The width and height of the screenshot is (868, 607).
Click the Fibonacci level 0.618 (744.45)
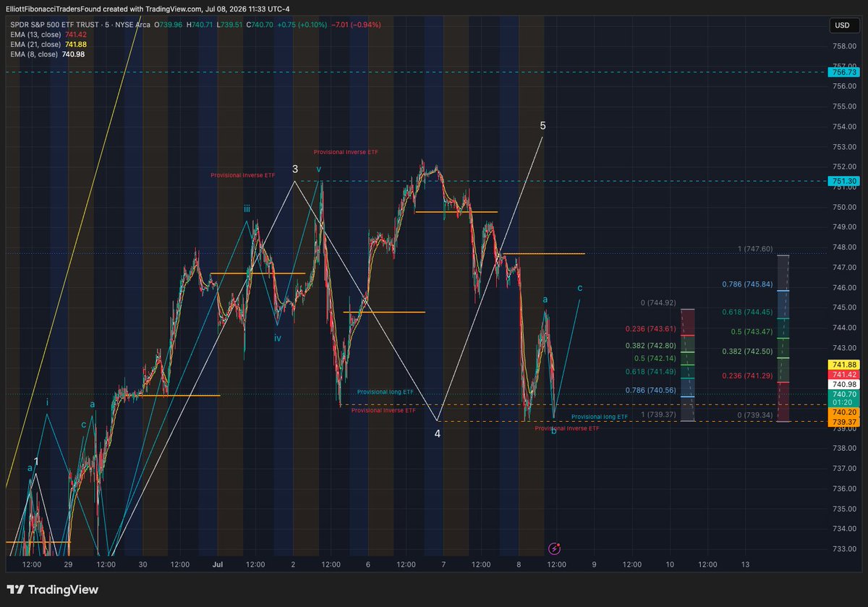click(x=748, y=312)
